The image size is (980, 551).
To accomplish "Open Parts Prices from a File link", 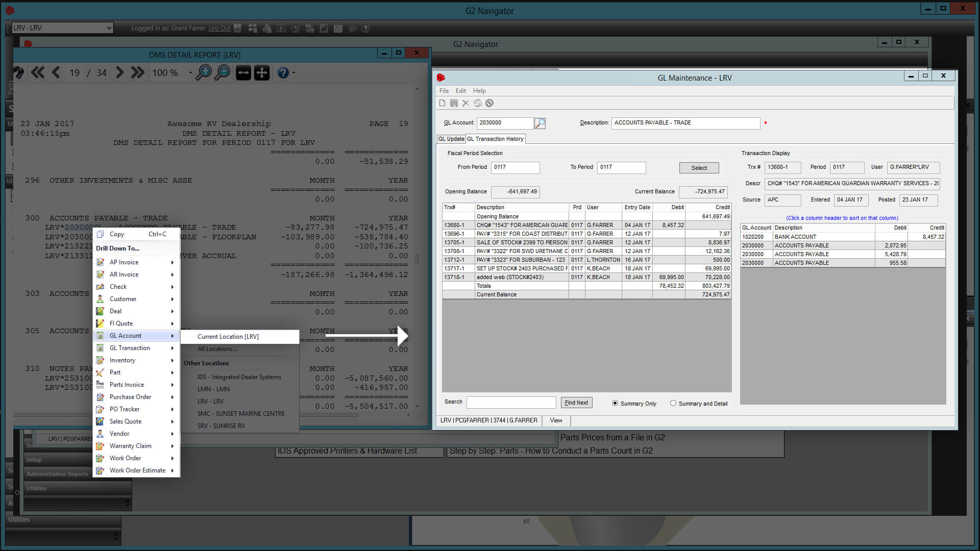I will click(x=612, y=437).
